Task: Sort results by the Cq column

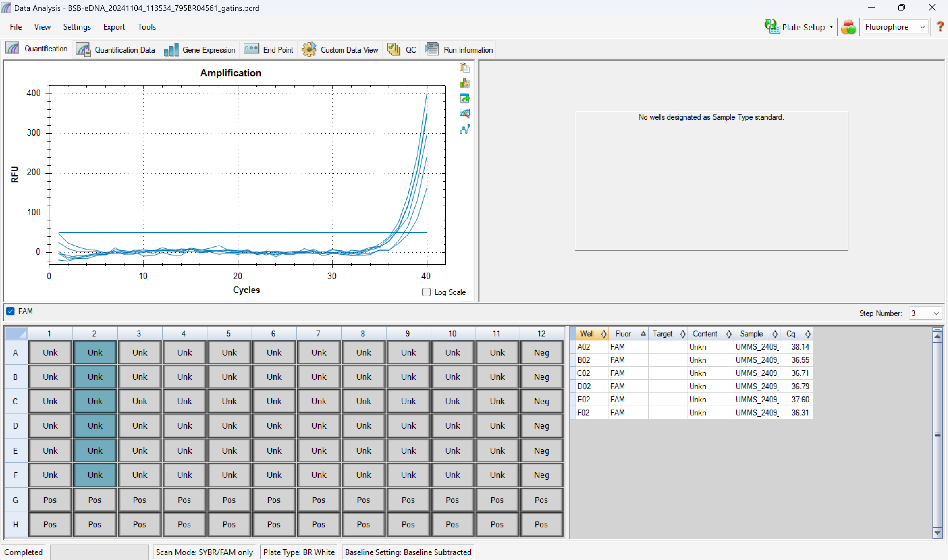Action: [796, 333]
